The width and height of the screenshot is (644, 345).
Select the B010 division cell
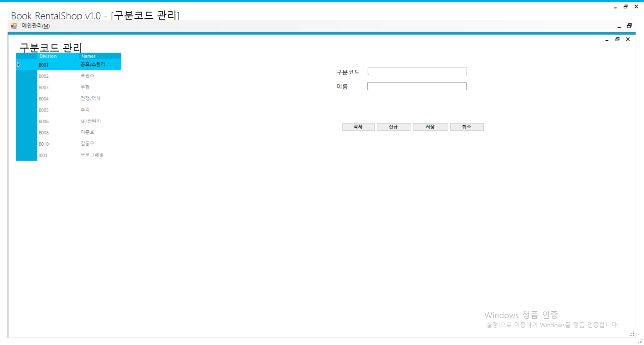(58, 144)
